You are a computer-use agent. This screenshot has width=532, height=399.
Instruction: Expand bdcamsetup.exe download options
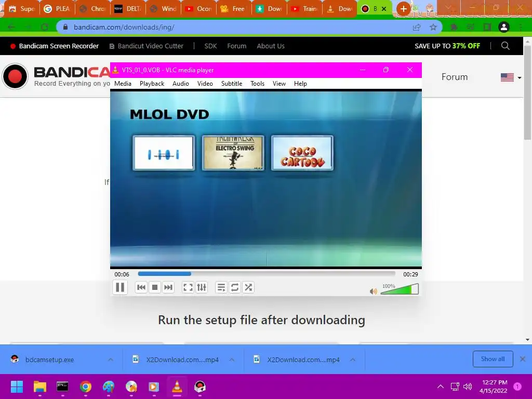[x=111, y=360]
